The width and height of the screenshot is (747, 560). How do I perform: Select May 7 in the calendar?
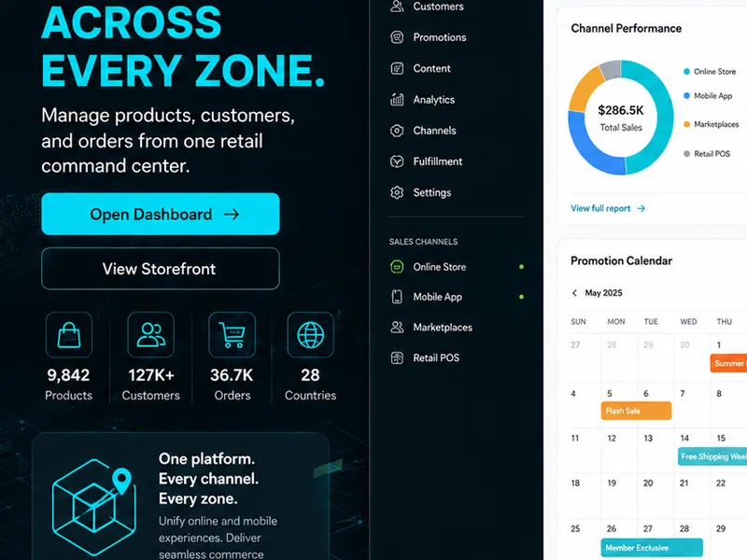(683, 393)
